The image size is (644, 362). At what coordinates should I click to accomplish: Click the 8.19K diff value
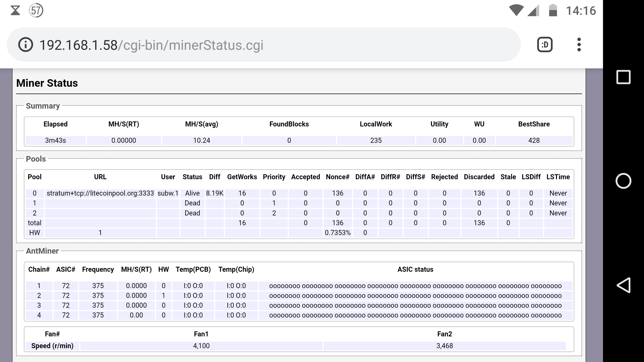215,193
